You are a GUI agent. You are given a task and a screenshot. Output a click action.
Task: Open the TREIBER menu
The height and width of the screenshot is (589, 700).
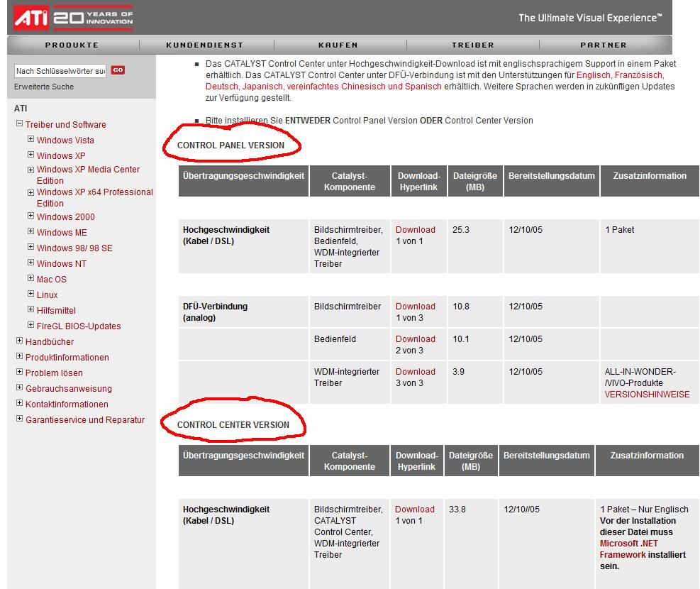[x=473, y=45]
